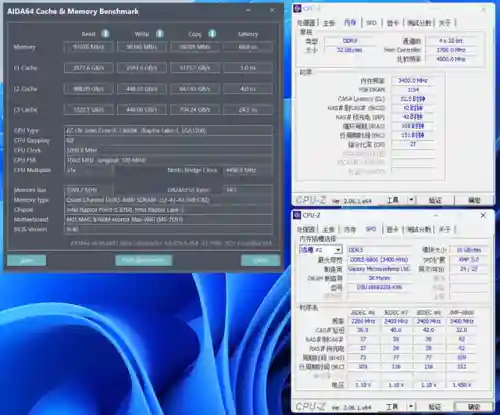Click 验证 button in the upper CPU-Z window
500x415 pixels.
coord(434,200)
